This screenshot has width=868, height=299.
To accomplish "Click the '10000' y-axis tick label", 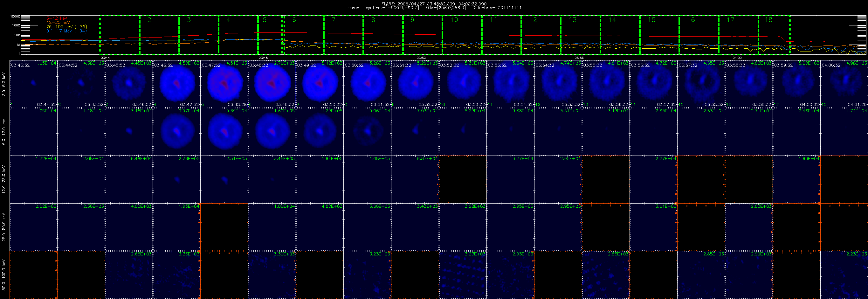I will click(x=15, y=17).
